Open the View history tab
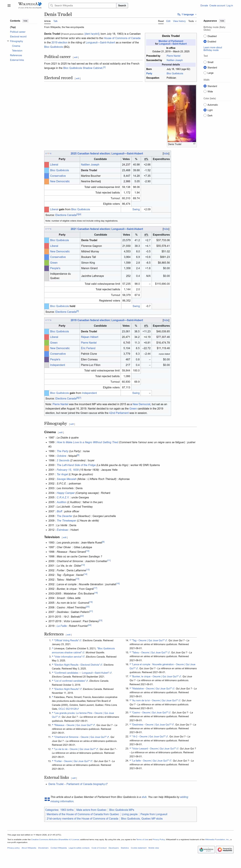The height and width of the screenshot is (868, 241). coord(179,21)
